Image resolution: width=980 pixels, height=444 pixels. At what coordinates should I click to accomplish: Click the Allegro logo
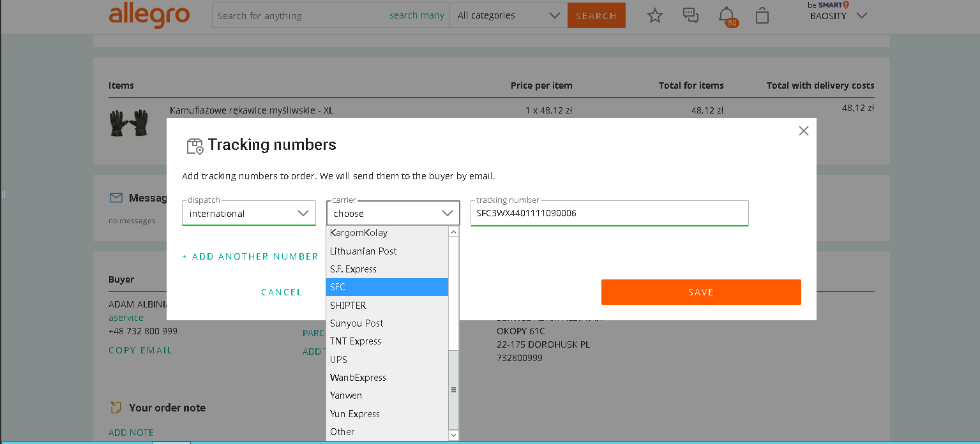(x=149, y=15)
